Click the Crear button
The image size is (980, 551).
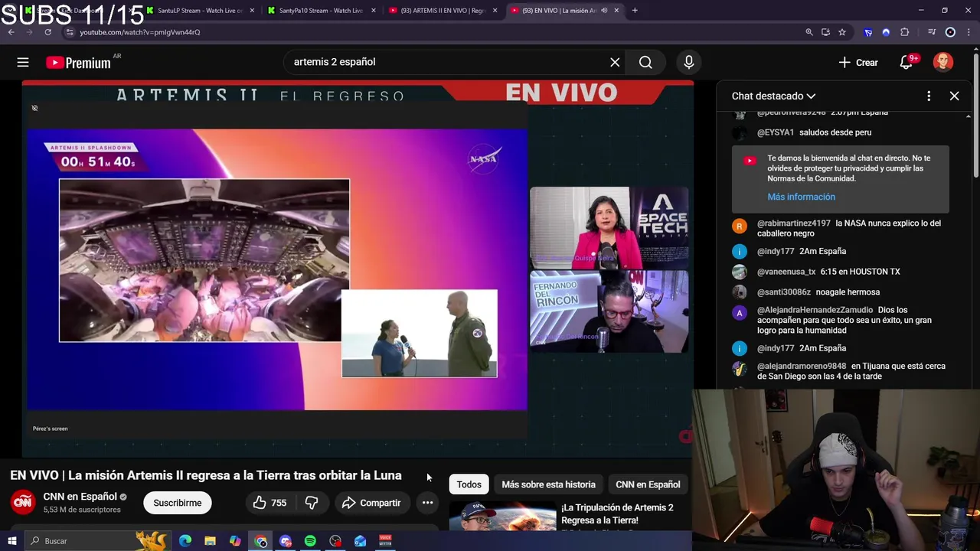point(858,63)
